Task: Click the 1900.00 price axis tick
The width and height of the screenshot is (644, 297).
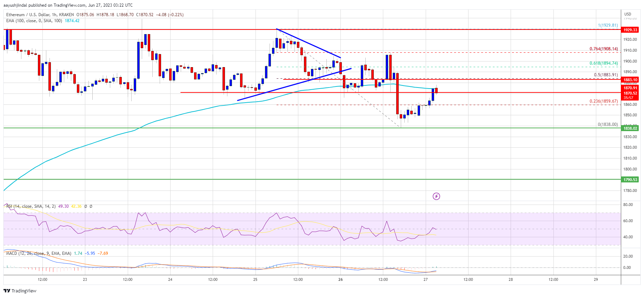Action: click(x=630, y=61)
